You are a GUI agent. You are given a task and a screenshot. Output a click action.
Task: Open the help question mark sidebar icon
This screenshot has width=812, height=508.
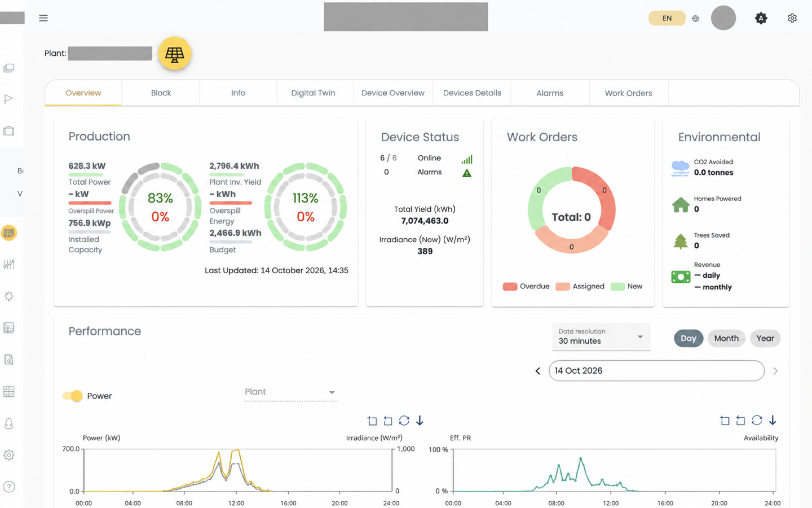click(x=9, y=487)
